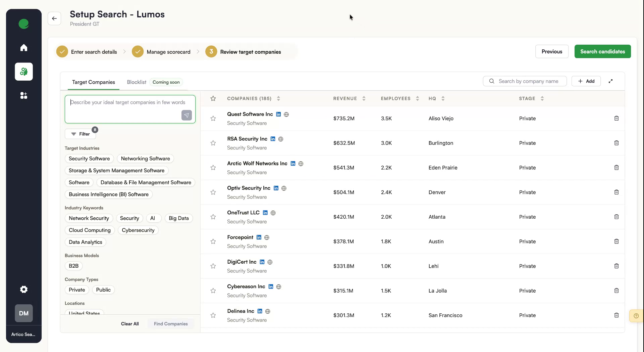
Task: Delete Forcepoint using its trash icon
Action: click(x=616, y=241)
